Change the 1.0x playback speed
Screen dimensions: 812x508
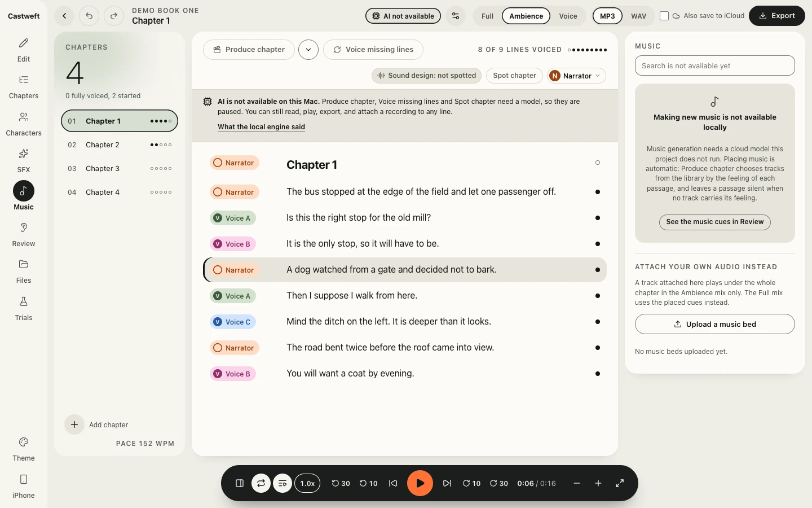[x=307, y=483]
